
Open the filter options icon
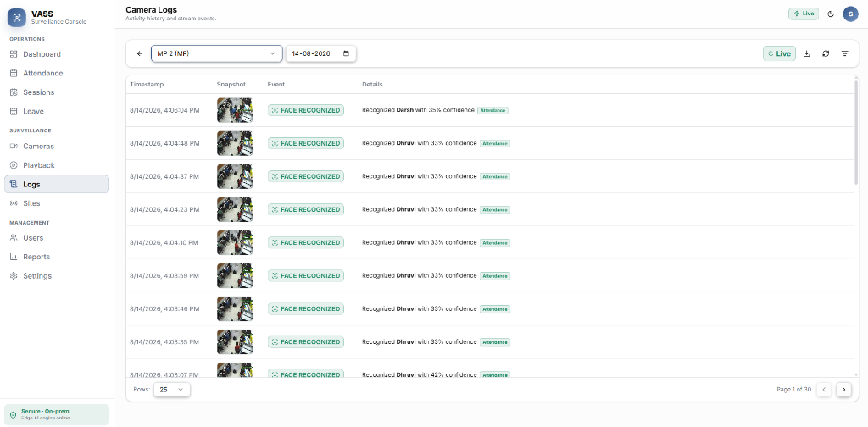[845, 53]
